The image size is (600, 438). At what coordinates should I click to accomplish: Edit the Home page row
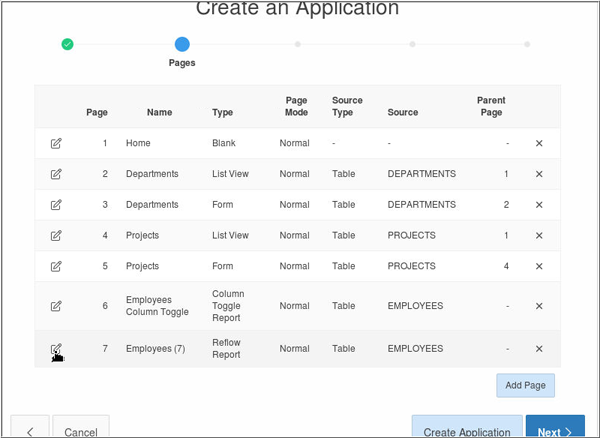click(x=56, y=143)
